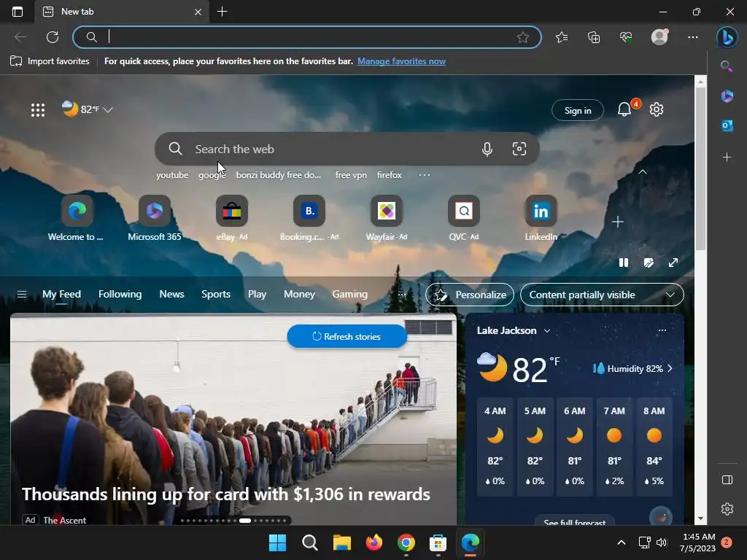Open Outlook icon in the sidebar
Image resolution: width=747 pixels, height=560 pixels.
(727, 125)
